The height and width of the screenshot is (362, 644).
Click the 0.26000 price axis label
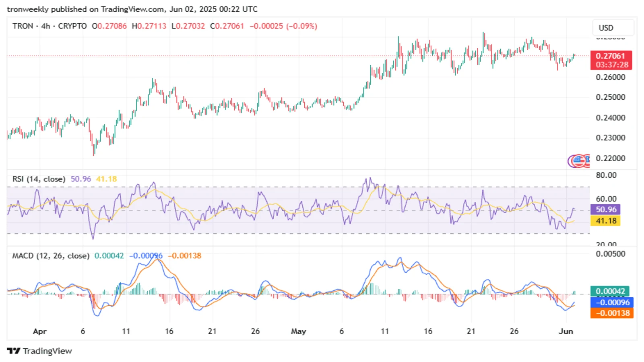(611, 77)
